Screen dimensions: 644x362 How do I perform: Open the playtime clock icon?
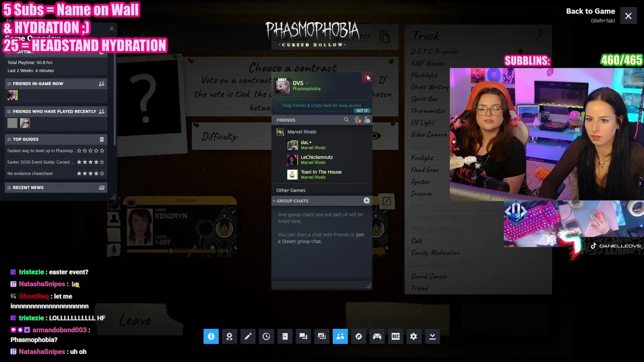click(266, 336)
